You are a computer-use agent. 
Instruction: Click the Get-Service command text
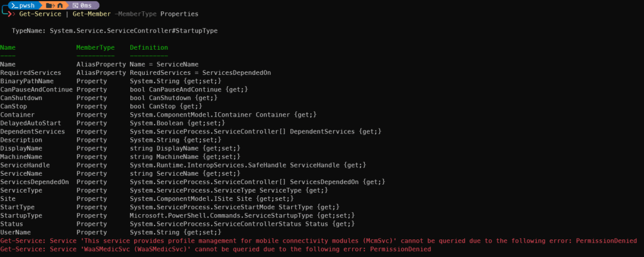[40, 14]
